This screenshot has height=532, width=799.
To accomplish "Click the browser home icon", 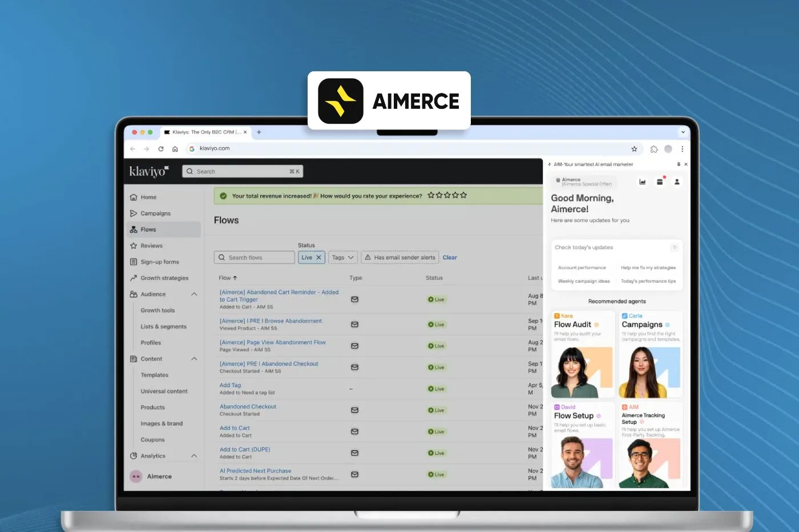I will [175, 149].
